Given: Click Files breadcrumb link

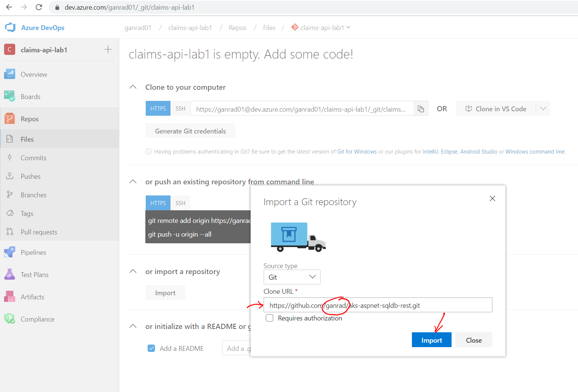Looking at the screenshot, I should click(x=269, y=28).
